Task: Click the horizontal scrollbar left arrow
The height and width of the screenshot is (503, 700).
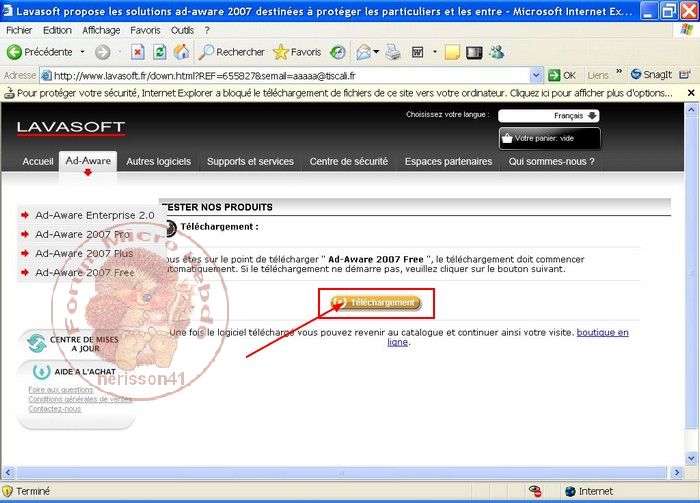Action: 8,472
